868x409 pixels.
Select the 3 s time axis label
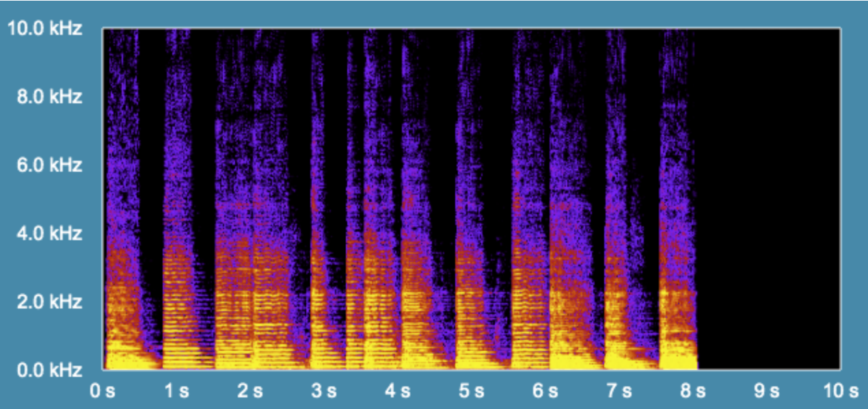(324, 391)
